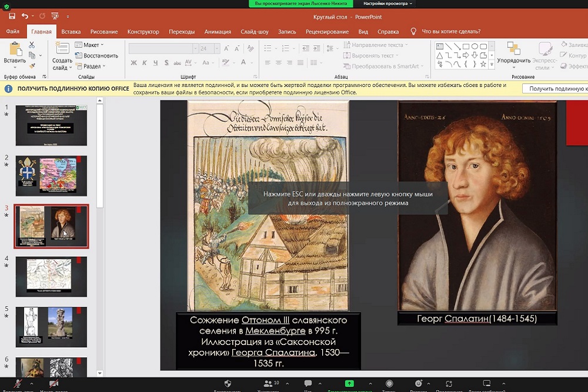This screenshot has height=392, width=588.
Task: Click the Undo arrow icon
Action: (25, 16)
